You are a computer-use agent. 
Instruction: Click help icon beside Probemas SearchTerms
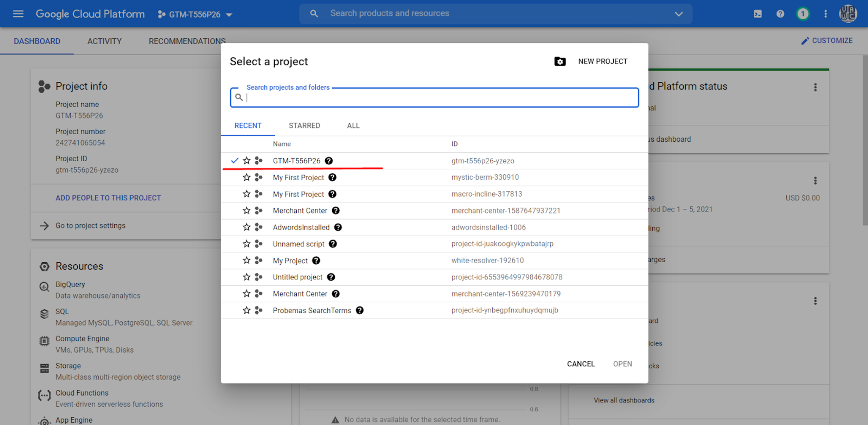click(x=360, y=310)
